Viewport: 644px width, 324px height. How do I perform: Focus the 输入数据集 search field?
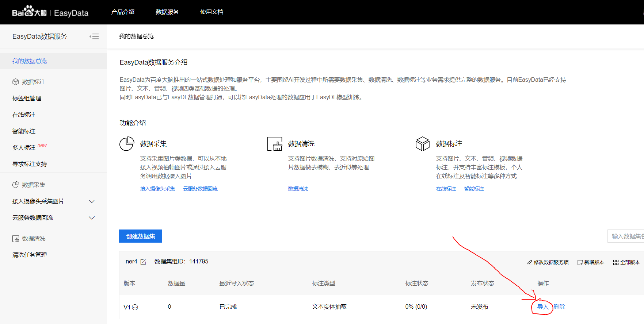626,236
